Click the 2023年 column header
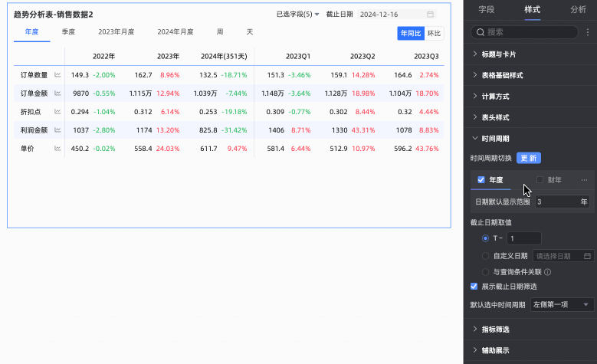 tap(169, 57)
